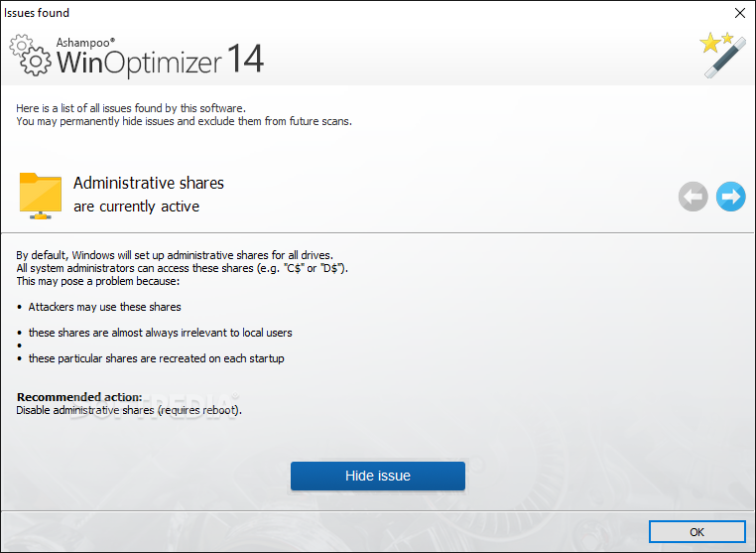Click "All system administrators can access" line
The image size is (756, 553).
click(182, 268)
